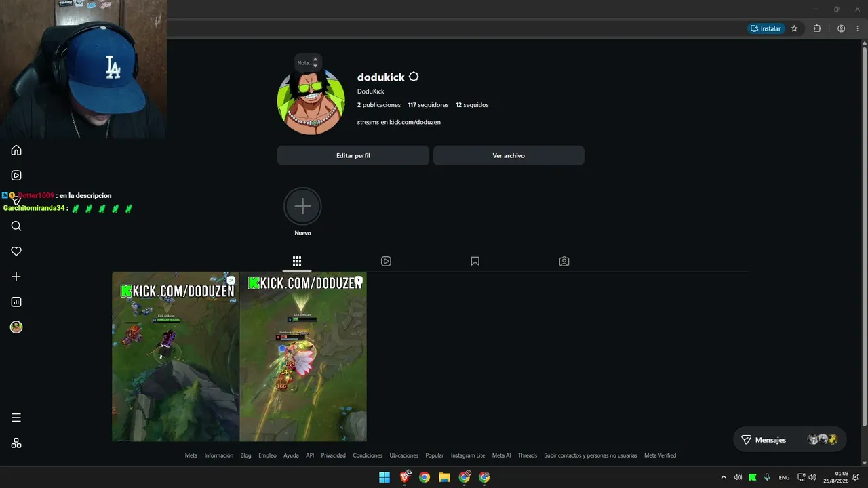This screenshot has width=868, height=488.
Task: Open the Condiciones footer link
Action: tap(368, 455)
